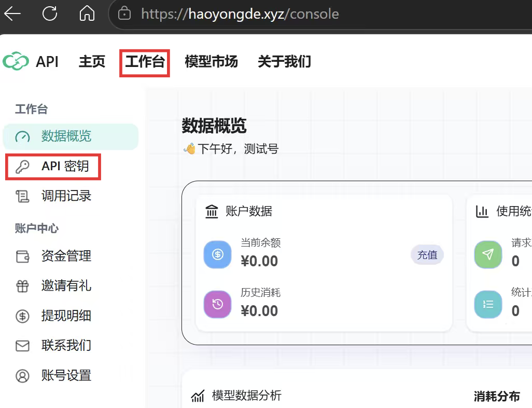Click the 工作台 sidebar section label

pos(31,110)
